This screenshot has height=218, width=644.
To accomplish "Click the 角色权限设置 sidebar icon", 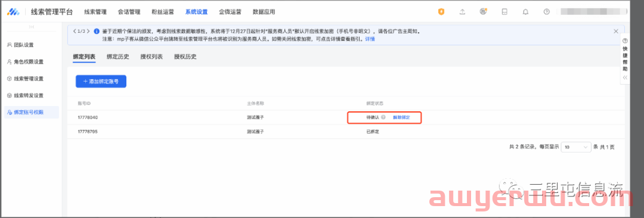I will 10,61.
